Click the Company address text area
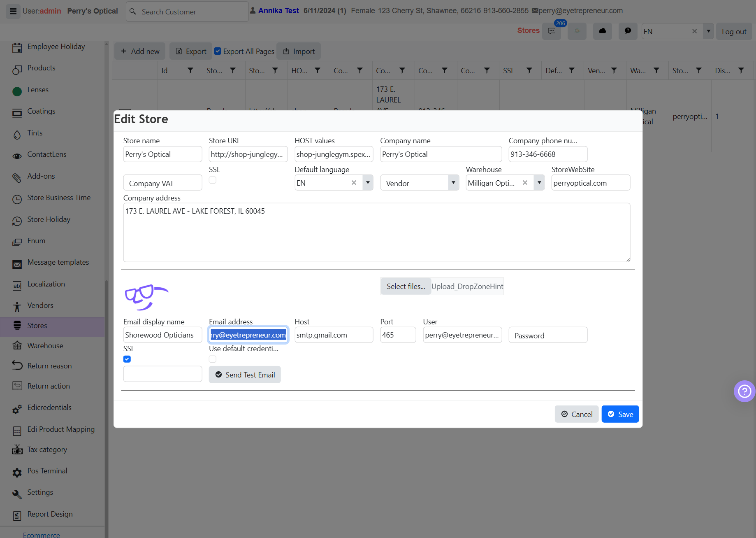756x538 pixels. (376, 232)
